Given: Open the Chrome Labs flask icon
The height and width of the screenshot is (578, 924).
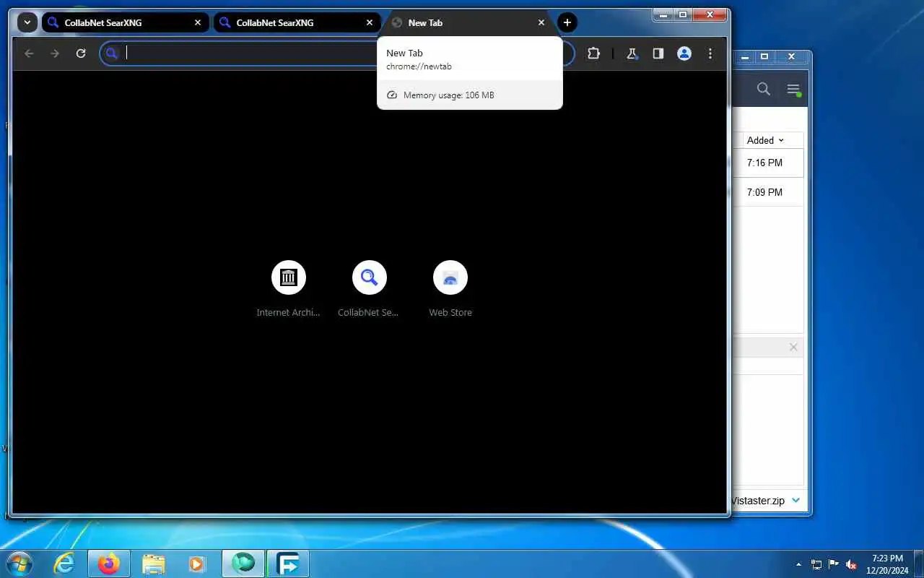Looking at the screenshot, I should pos(632,53).
